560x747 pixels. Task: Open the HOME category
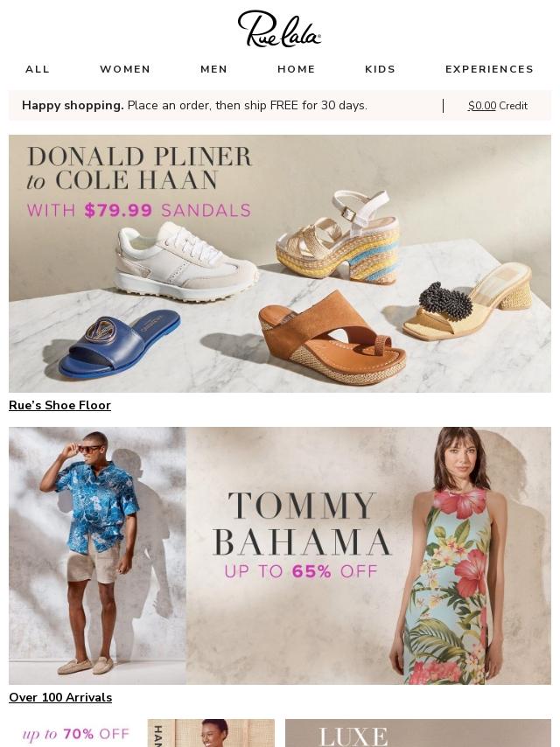(x=297, y=69)
